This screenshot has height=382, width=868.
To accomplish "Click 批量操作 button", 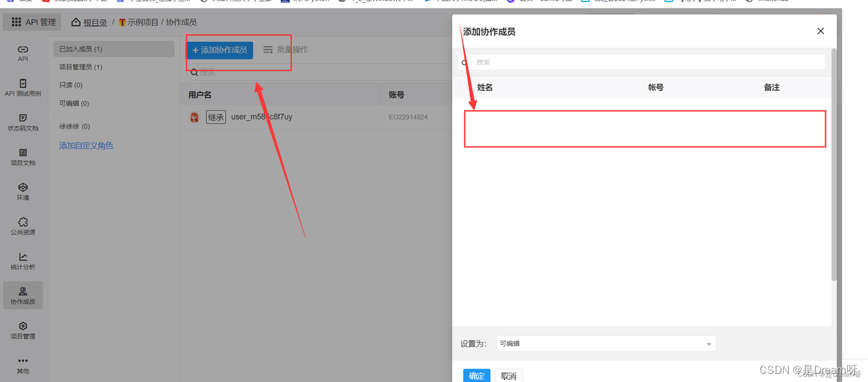I will click(285, 50).
